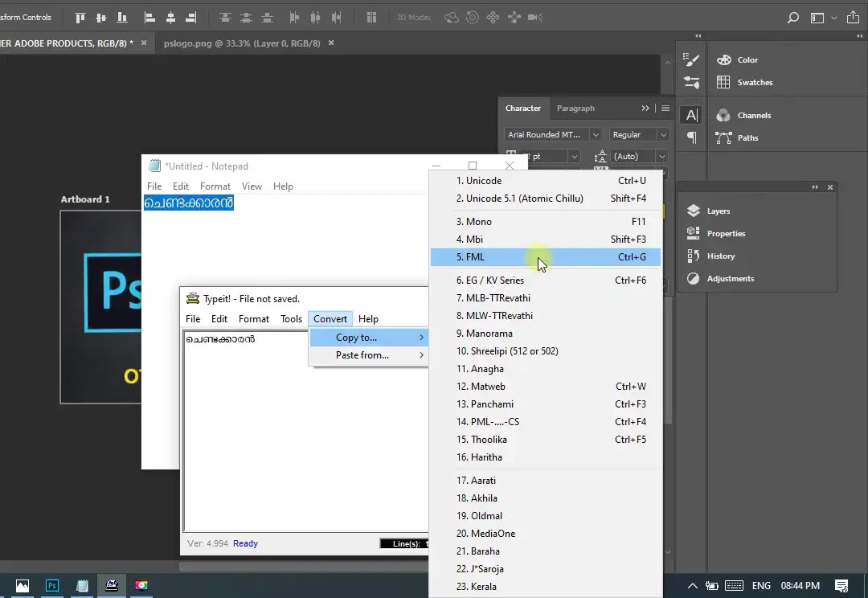Screen dimensions: 868x598
Task: Open Photoshop from the taskbar
Action: click(x=52, y=585)
